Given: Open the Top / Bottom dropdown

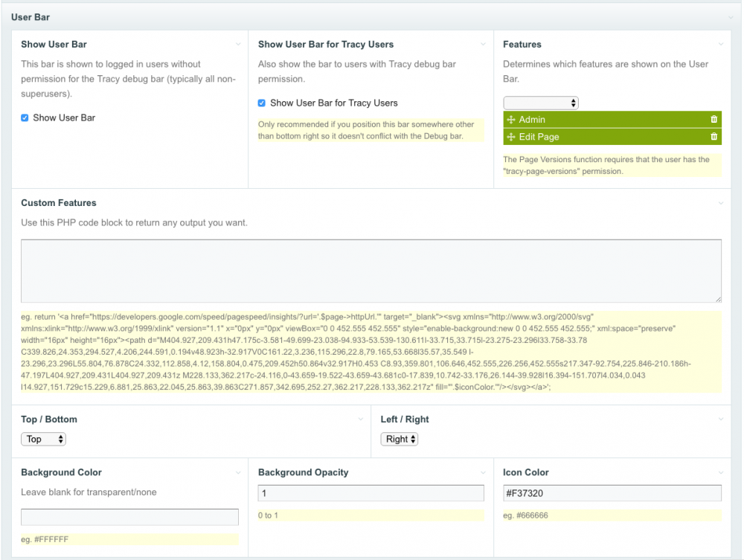Looking at the screenshot, I should [43, 439].
